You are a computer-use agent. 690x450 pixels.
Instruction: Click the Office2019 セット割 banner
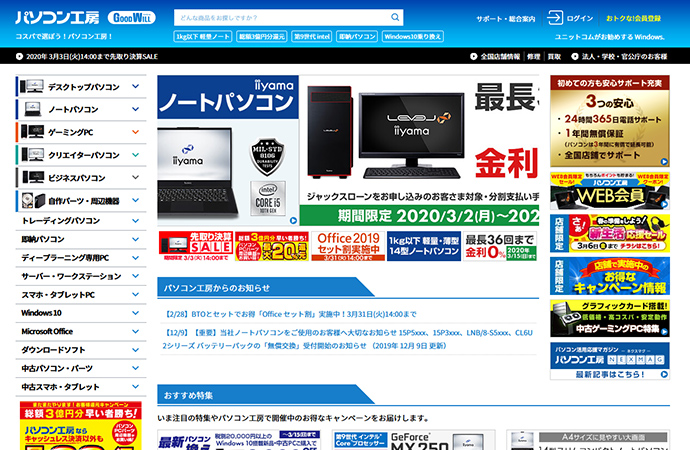348,246
